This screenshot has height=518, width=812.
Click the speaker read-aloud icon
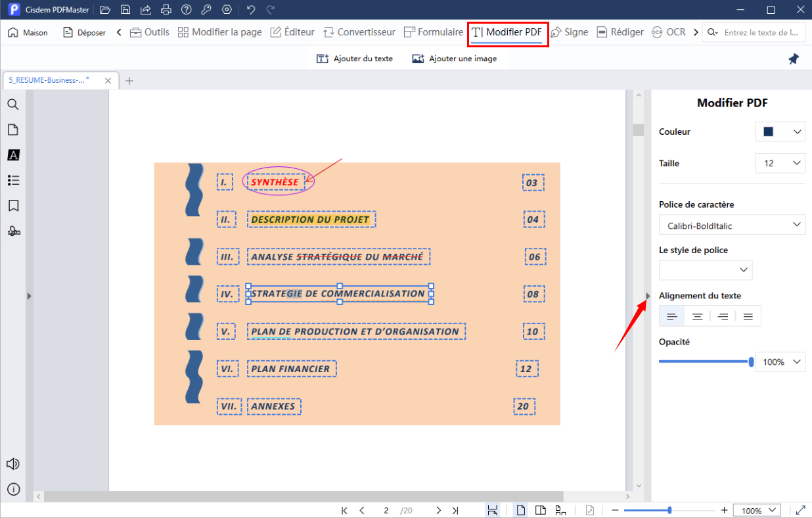(x=13, y=464)
